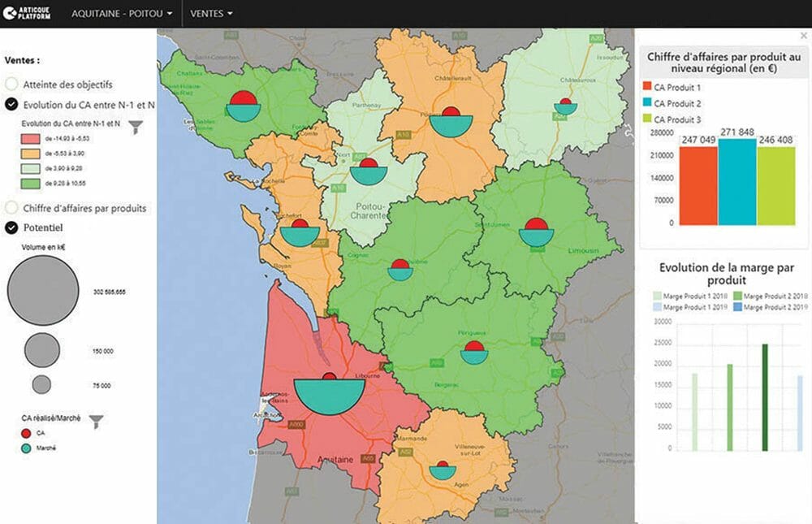
Task: Open the Ventes dropdown menu
Action: tap(211, 14)
